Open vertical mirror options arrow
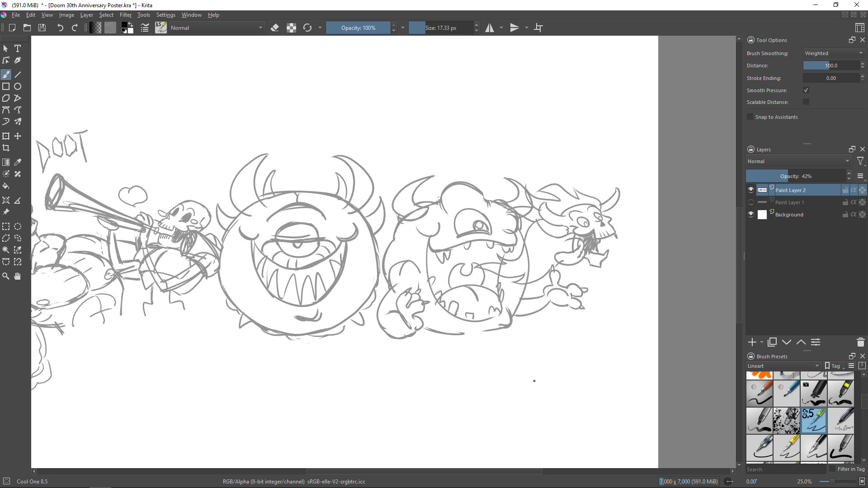This screenshot has width=868, height=488. pyautogui.click(x=527, y=28)
